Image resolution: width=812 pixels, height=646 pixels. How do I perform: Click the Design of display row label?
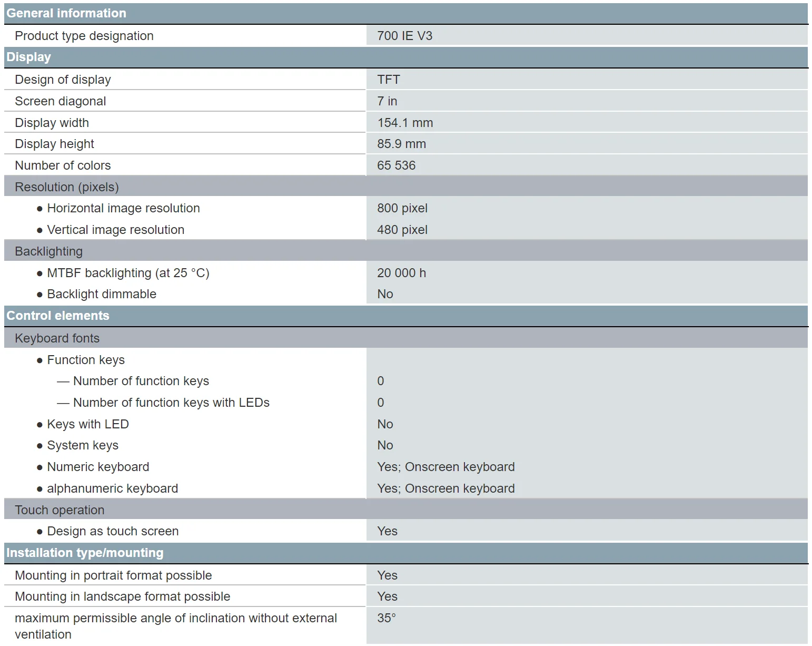click(x=63, y=80)
